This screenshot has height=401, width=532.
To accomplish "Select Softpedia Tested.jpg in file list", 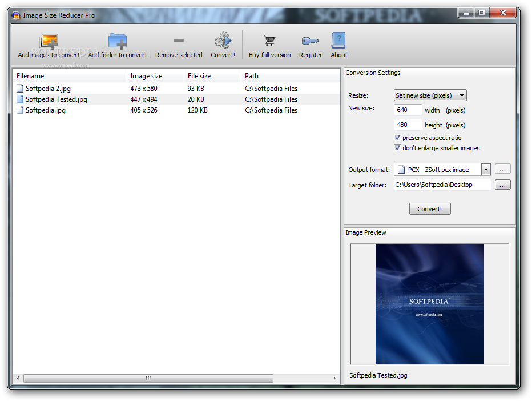I will [57, 99].
